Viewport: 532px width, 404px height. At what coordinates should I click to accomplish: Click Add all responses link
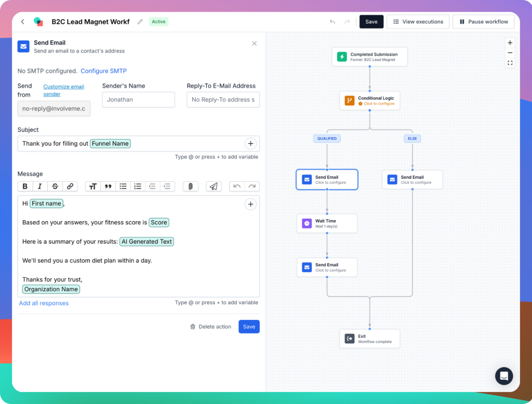[44, 303]
